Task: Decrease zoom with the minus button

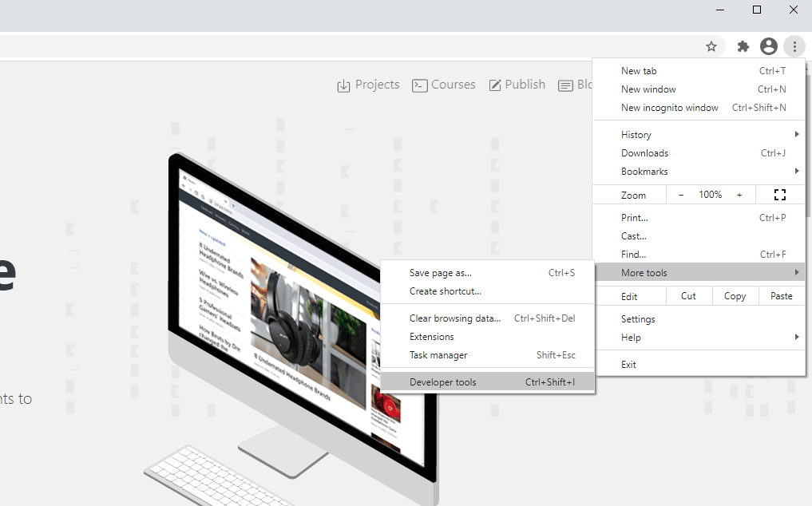Action: (x=681, y=195)
